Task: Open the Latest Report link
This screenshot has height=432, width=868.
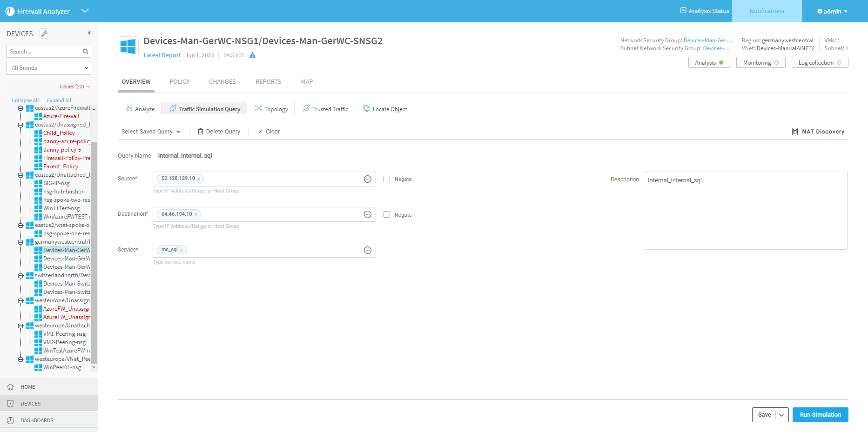Action: 162,55
